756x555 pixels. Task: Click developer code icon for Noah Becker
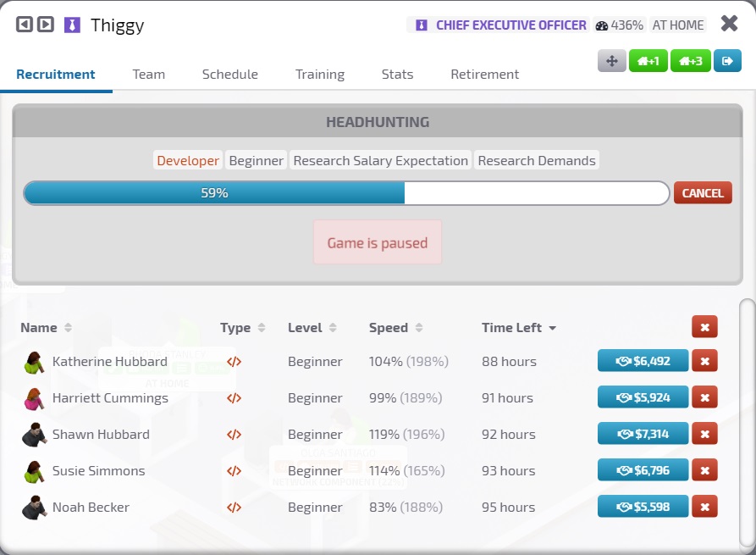[x=234, y=508]
